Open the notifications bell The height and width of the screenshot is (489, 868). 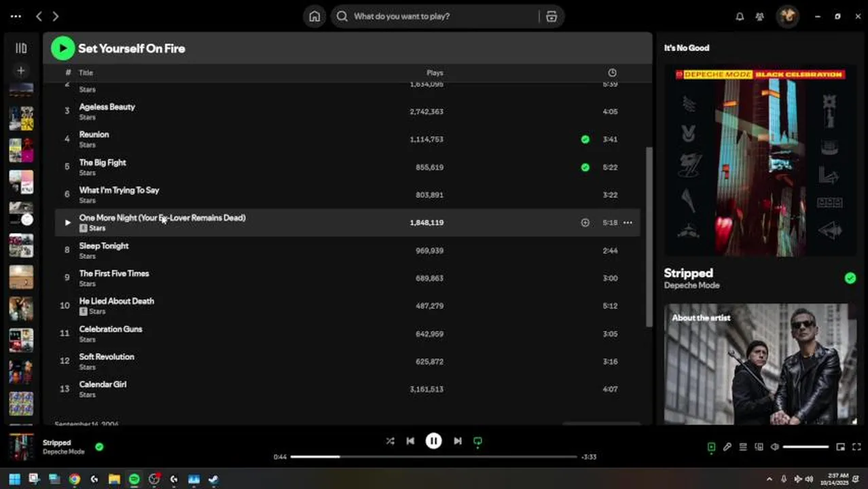(x=740, y=16)
